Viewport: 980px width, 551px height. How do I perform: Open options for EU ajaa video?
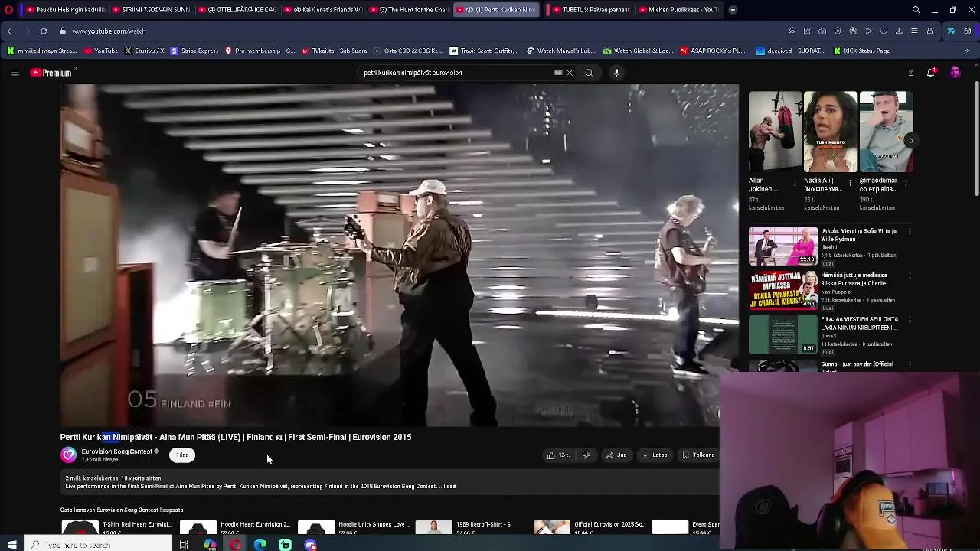coord(910,320)
